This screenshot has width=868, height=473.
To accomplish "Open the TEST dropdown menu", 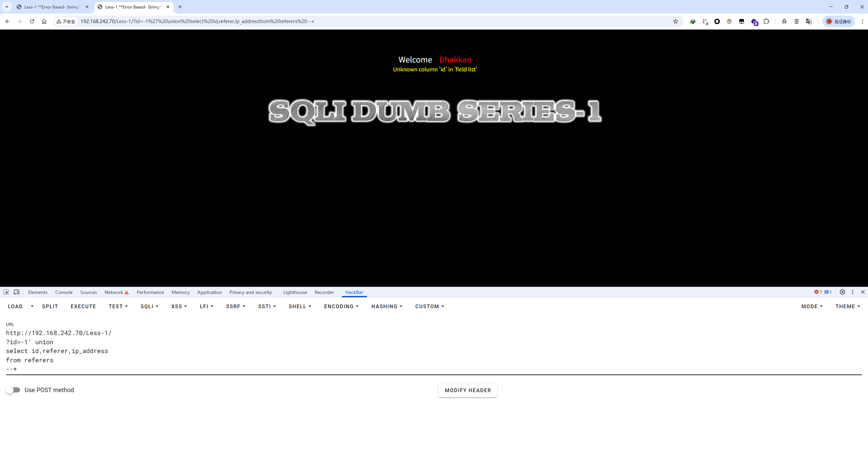I will click(x=118, y=306).
